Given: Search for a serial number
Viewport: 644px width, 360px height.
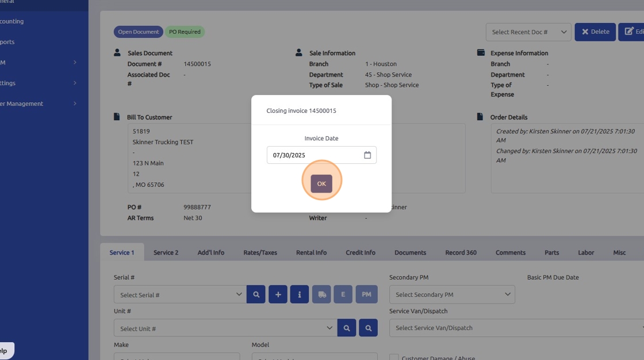Looking at the screenshot, I should pos(256,294).
